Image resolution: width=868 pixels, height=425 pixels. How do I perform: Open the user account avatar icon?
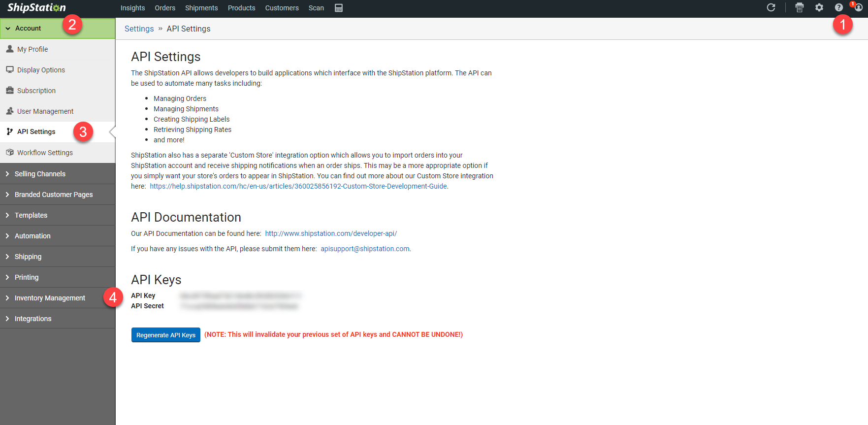tap(859, 7)
